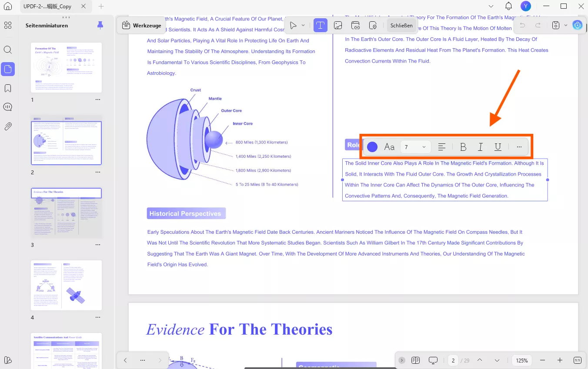Select page 4 thumbnail

point(66,285)
